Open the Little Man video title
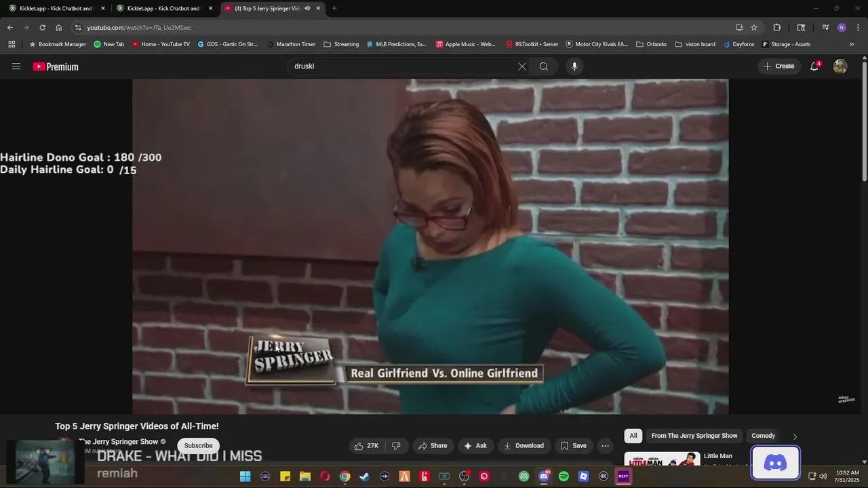Screen dimensions: 868x488 point(718,456)
